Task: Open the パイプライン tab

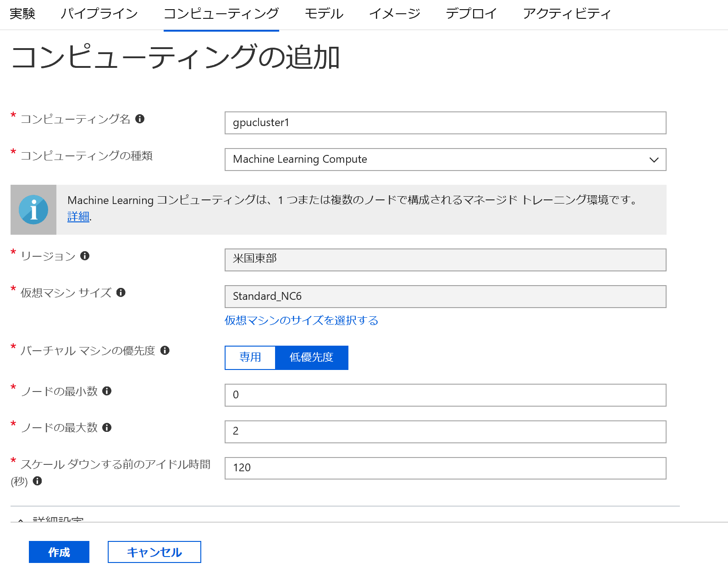Action: click(x=99, y=14)
